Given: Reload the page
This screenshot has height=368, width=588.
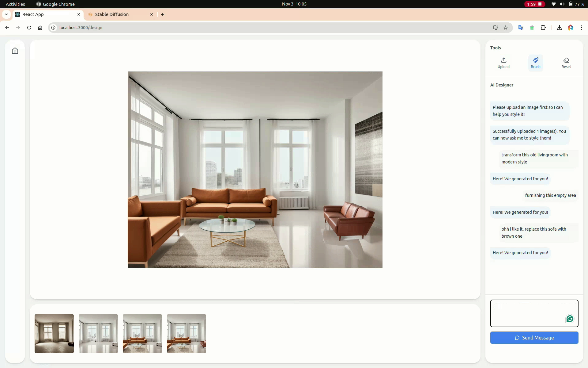Looking at the screenshot, I should click(29, 28).
